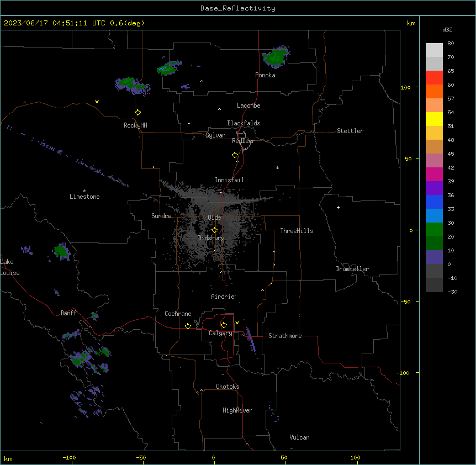Click the -30 value on the dBZ legend
Image resolution: width=476 pixels, height=465 pixels.
tap(452, 292)
